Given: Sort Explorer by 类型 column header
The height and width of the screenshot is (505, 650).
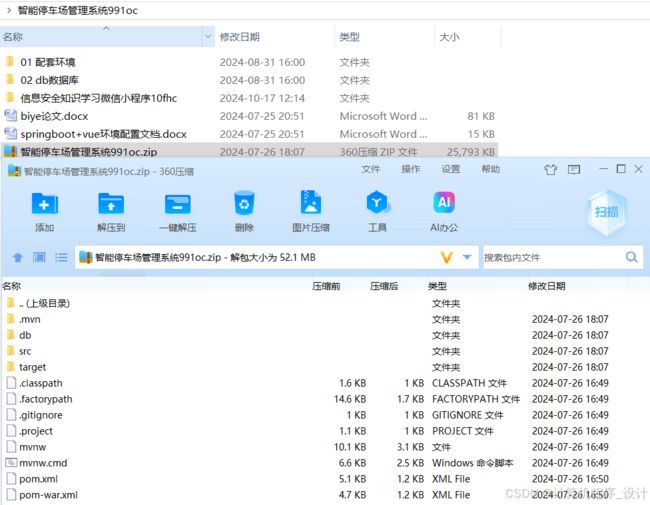Looking at the screenshot, I should point(349,37).
